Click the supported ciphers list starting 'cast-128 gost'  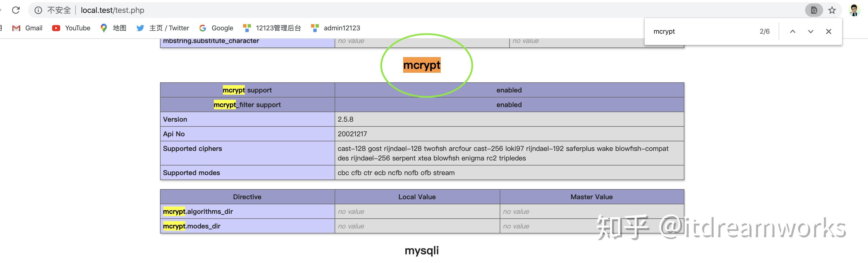tap(503, 153)
